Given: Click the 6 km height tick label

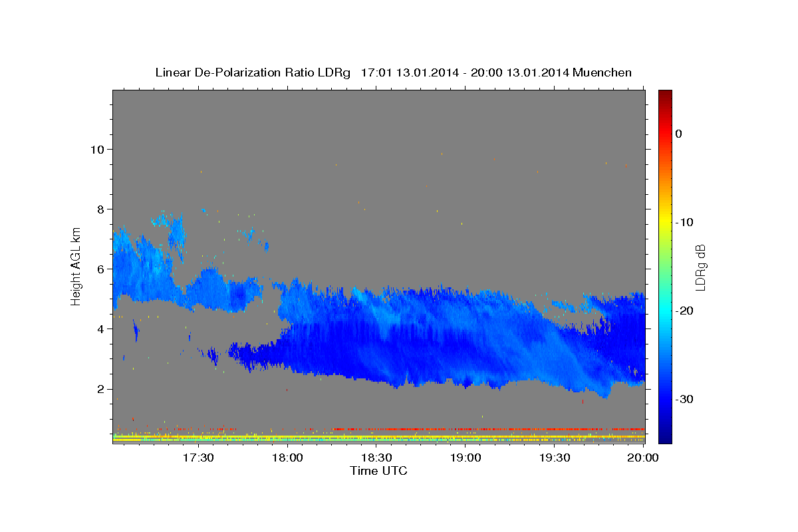Looking at the screenshot, I should point(100,269).
